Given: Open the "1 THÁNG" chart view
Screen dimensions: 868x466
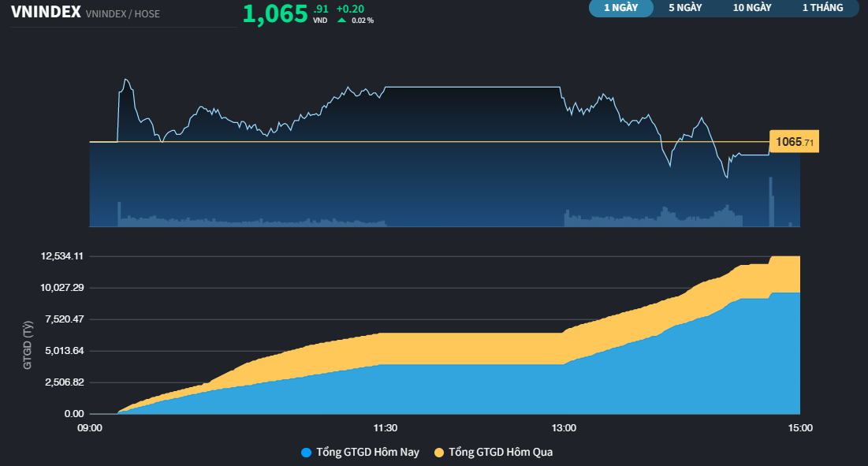Looking at the screenshot, I should coord(821,9).
